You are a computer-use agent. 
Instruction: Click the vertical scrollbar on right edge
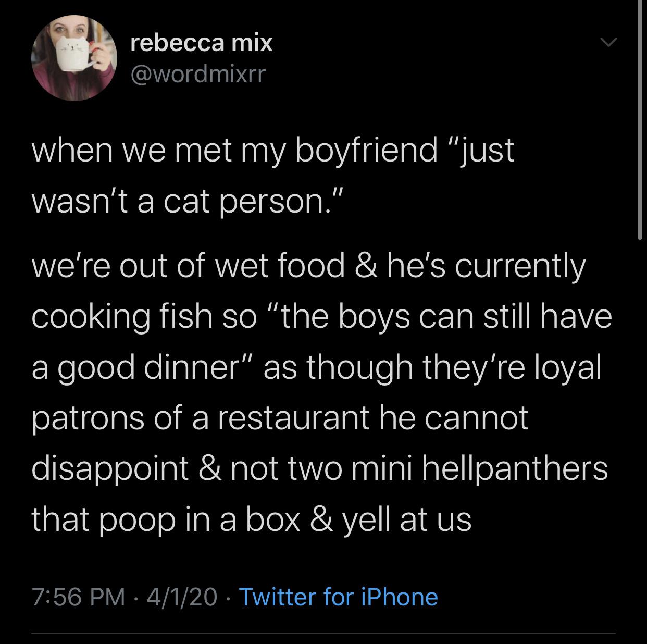[x=640, y=120]
